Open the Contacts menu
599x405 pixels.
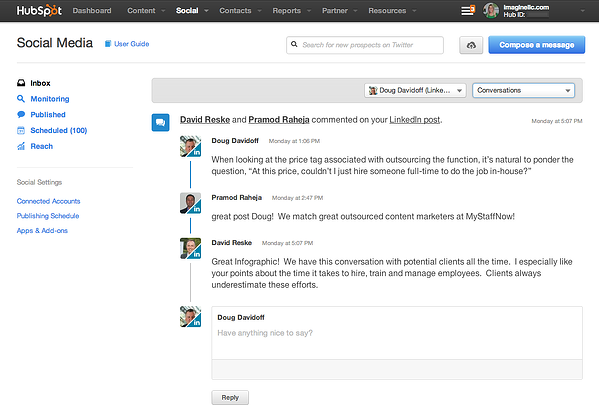click(x=235, y=11)
